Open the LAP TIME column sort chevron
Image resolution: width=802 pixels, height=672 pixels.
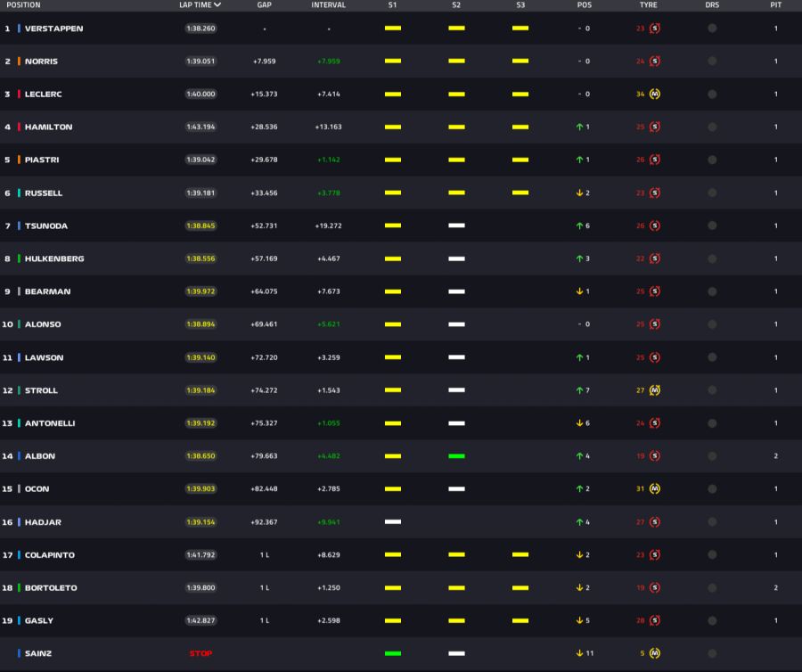(x=218, y=5)
